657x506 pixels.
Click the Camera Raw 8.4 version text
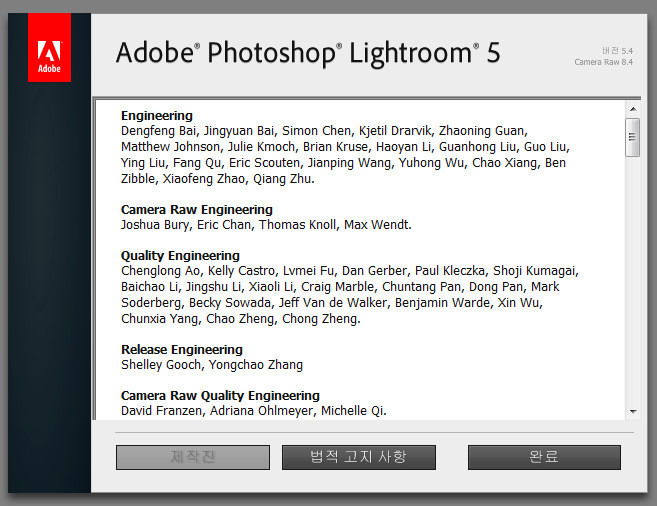(x=604, y=62)
